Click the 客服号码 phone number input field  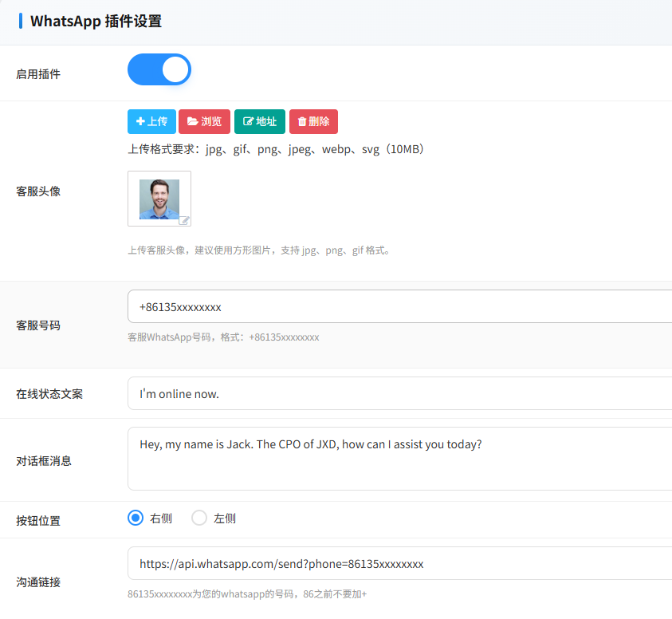399,306
